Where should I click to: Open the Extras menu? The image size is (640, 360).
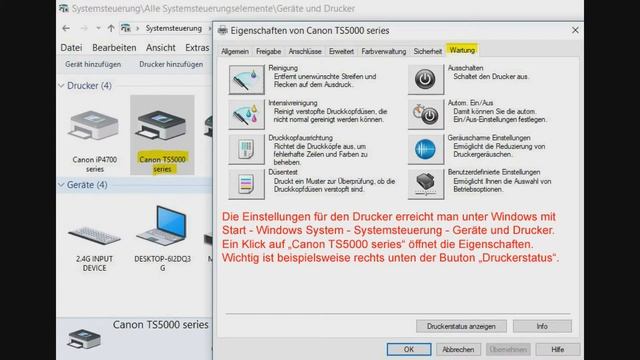pyautogui.click(x=197, y=48)
